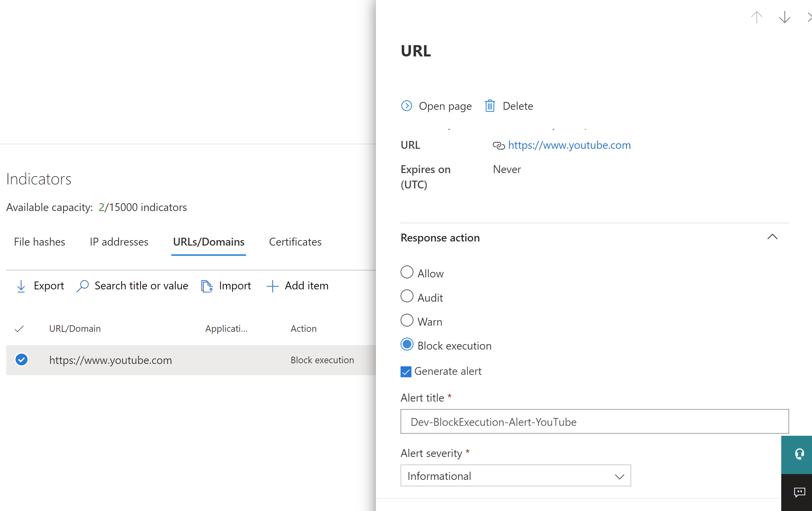812x511 pixels.
Task: Click the feedback chat icon at bottom right
Action: click(800, 493)
